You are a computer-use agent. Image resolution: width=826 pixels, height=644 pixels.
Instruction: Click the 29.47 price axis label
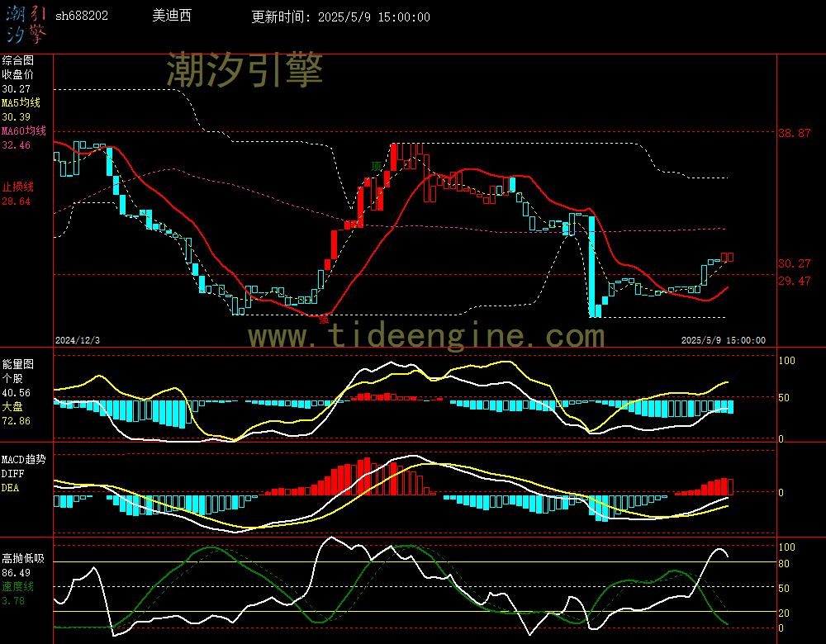(795, 281)
